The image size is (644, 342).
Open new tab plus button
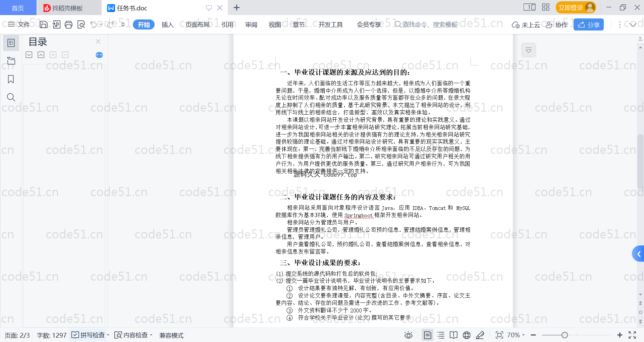236,7
